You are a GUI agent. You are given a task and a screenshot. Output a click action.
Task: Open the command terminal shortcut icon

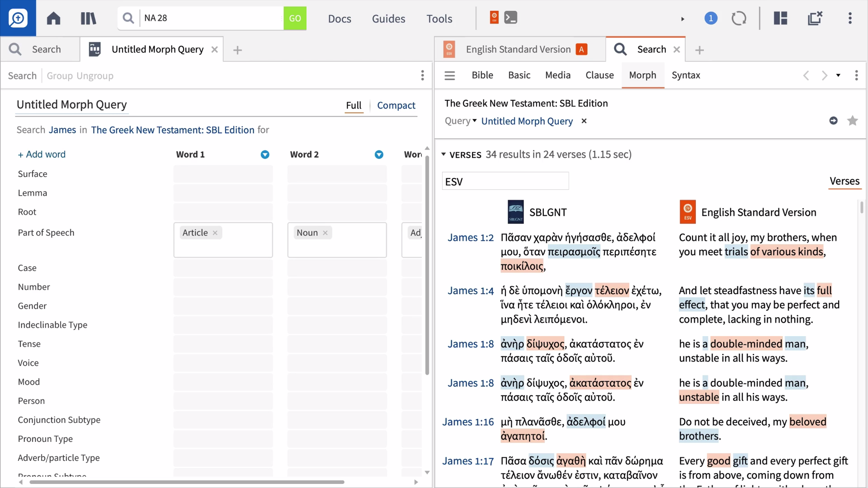click(511, 18)
